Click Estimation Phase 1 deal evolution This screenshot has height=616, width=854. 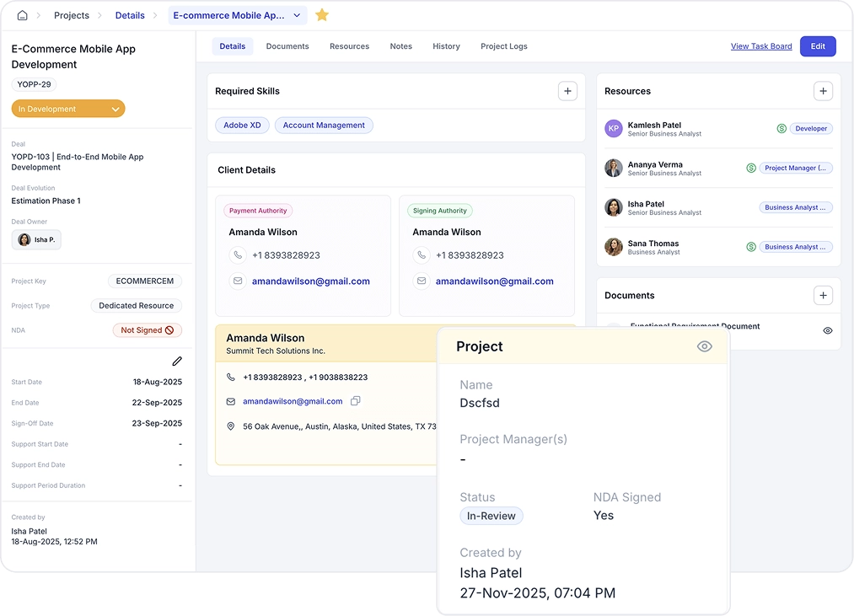(x=46, y=201)
